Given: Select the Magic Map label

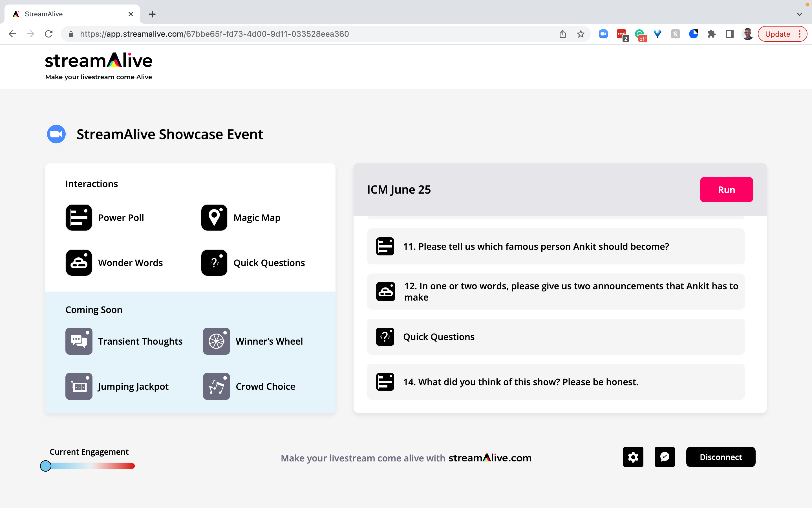Looking at the screenshot, I should pyautogui.click(x=257, y=218).
